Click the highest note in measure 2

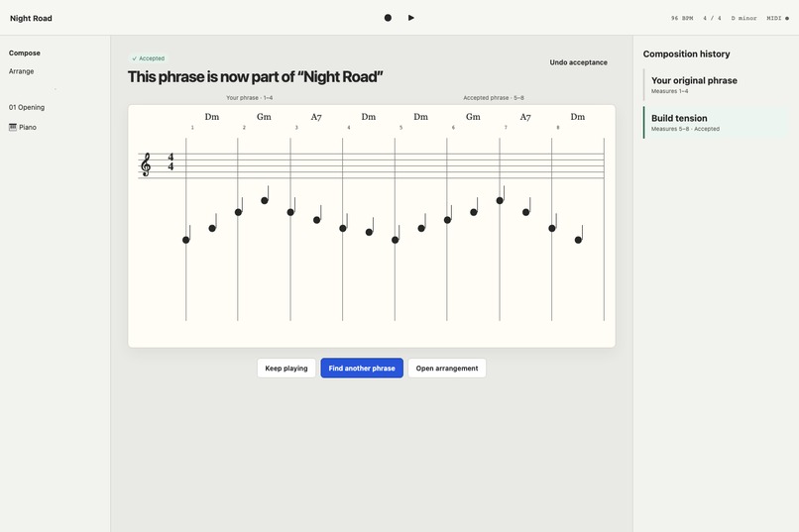point(265,200)
